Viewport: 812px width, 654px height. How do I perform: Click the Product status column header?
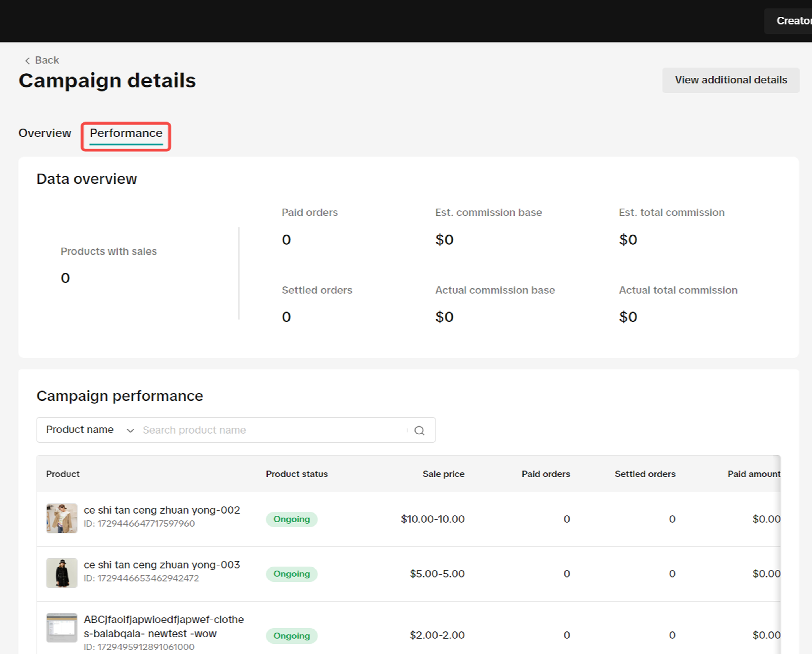297,474
